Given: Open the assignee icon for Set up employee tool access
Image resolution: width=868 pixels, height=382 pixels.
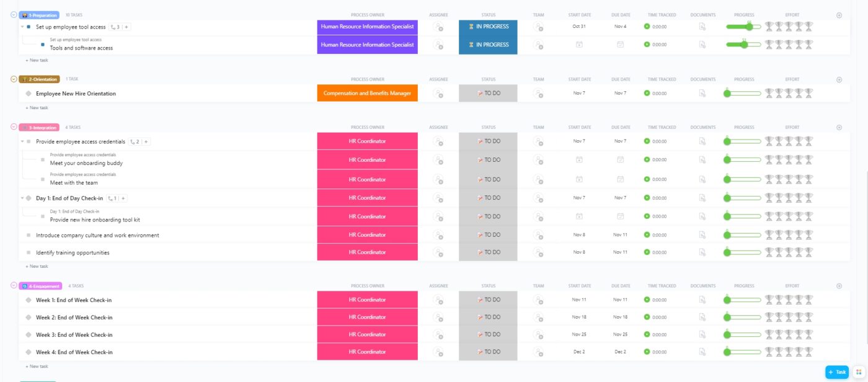Looking at the screenshot, I should [x=438, y=27].
